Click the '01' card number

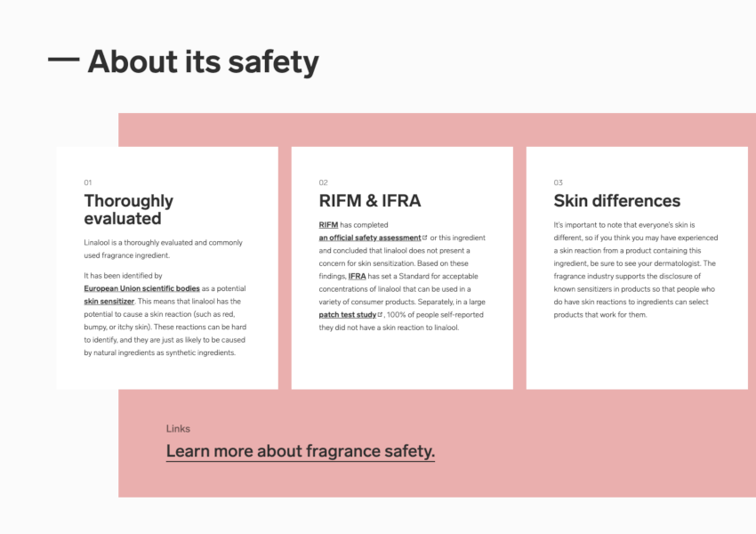coord(88,182)
